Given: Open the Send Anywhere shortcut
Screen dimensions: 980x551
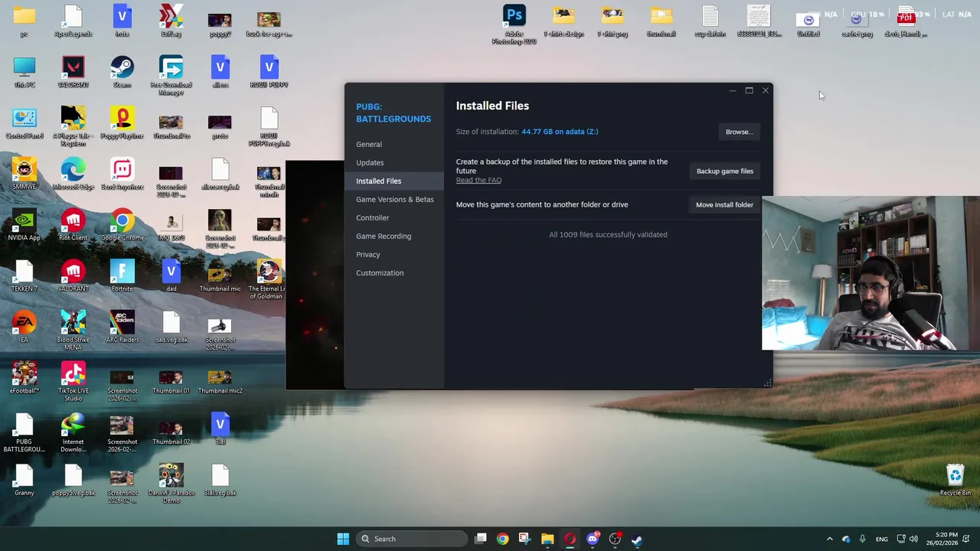Looking at the screenshot, I should tap(122, 174).
